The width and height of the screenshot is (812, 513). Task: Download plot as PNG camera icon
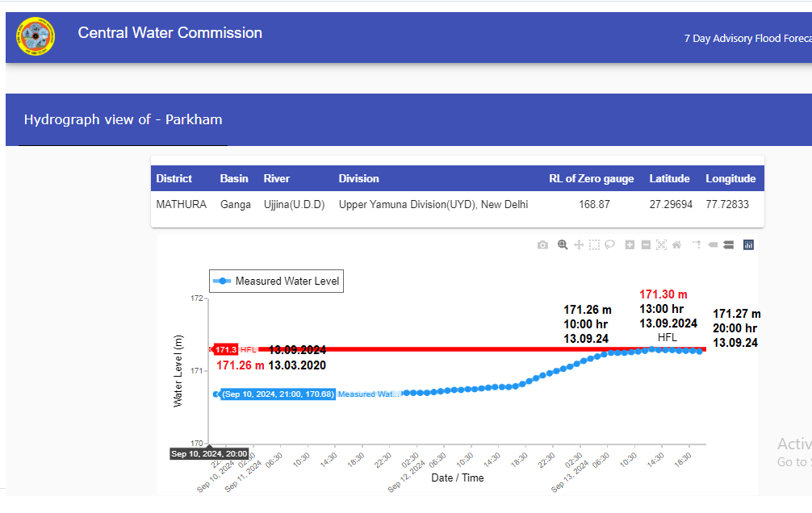point(542,245)
